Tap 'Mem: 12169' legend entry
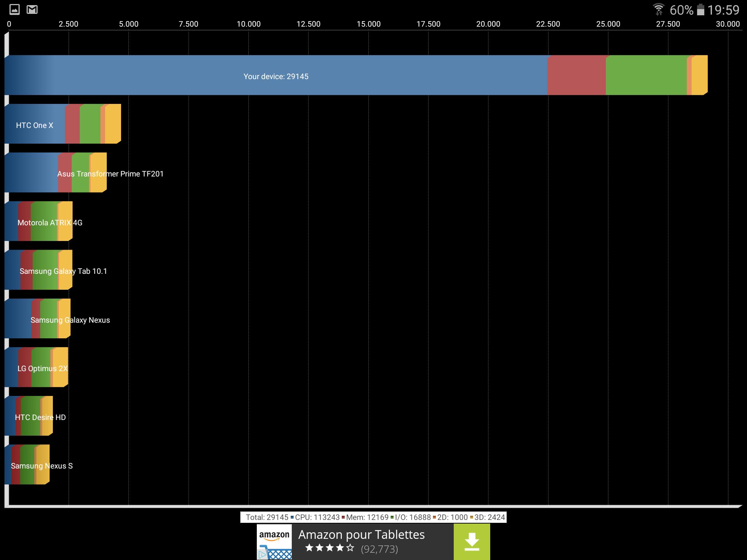This screenshot has height=560, width=747. point(365,517)
